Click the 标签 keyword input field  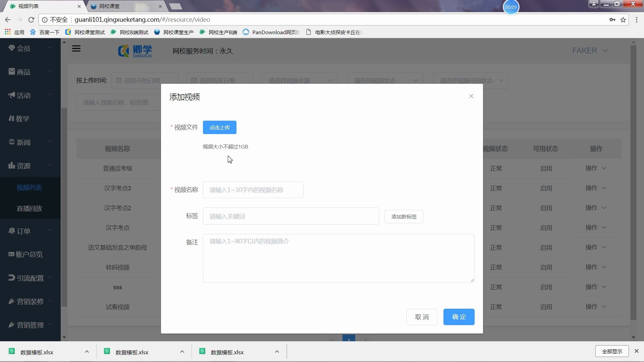290,217
